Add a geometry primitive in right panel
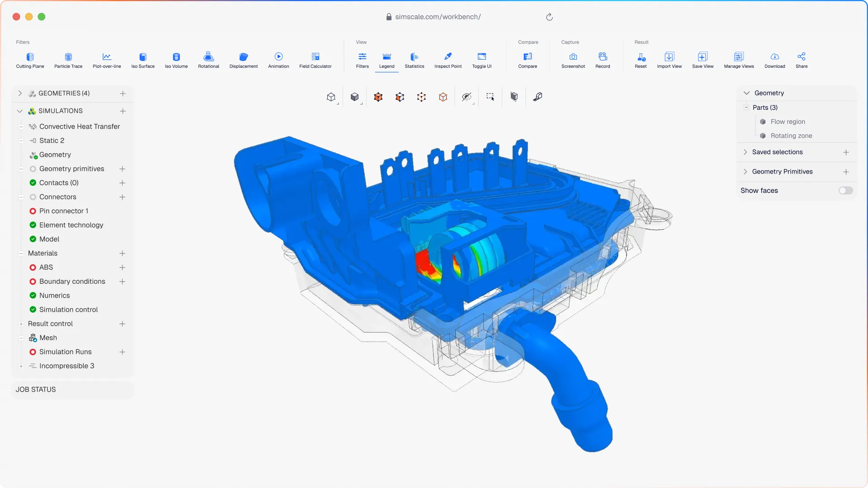The height and width of the screenshot is (488, 868). (846, 172)
